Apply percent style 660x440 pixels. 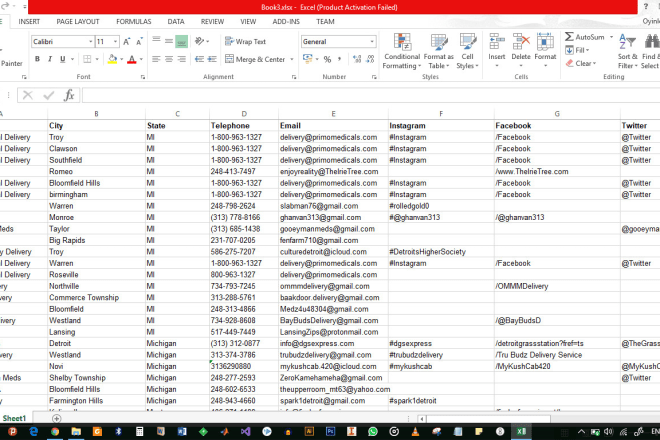click(327, 59)
